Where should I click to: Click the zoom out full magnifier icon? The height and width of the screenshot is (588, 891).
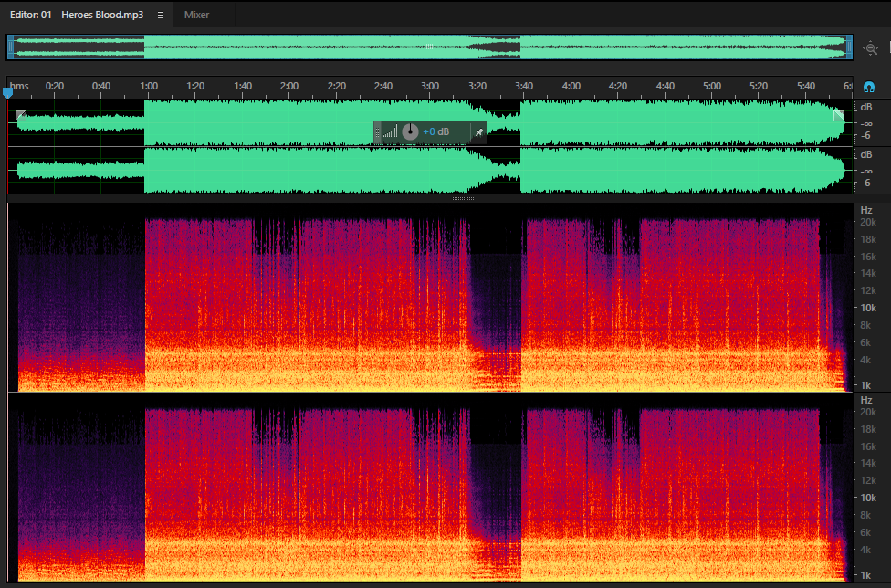[871, 48]
